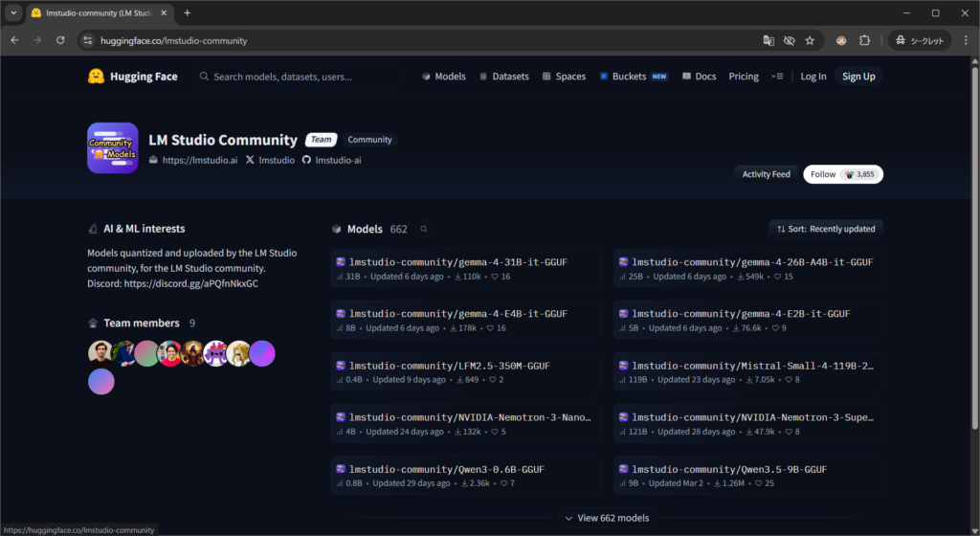Open the browser extensions puzzle icon

click(x=865, y=41)
